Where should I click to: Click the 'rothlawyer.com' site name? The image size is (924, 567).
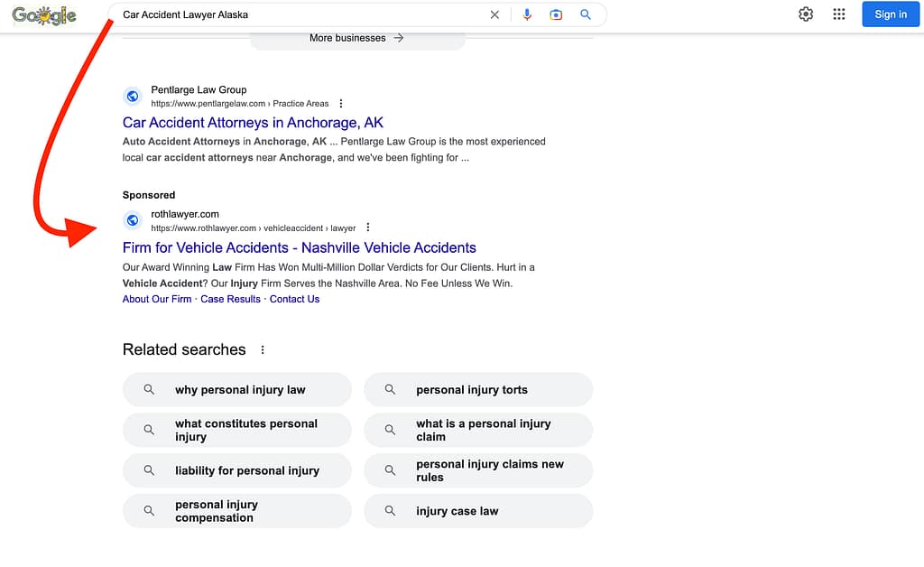185,214
